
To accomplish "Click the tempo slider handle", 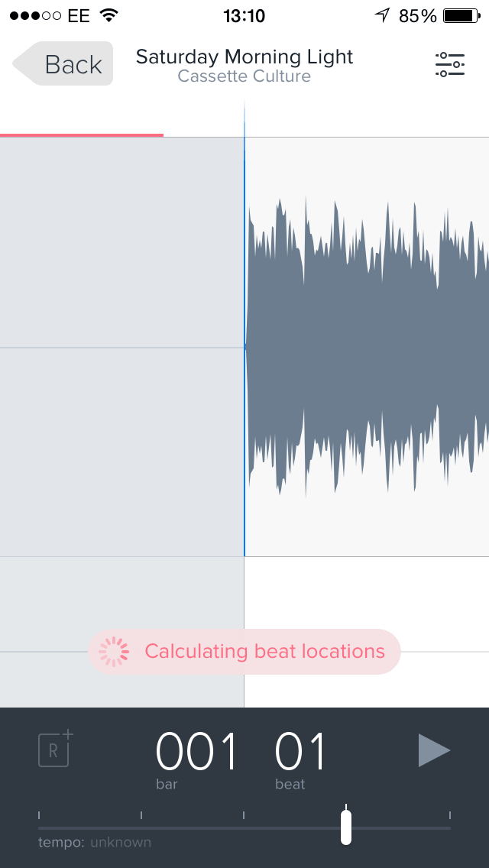I will (x=346, y=827).
